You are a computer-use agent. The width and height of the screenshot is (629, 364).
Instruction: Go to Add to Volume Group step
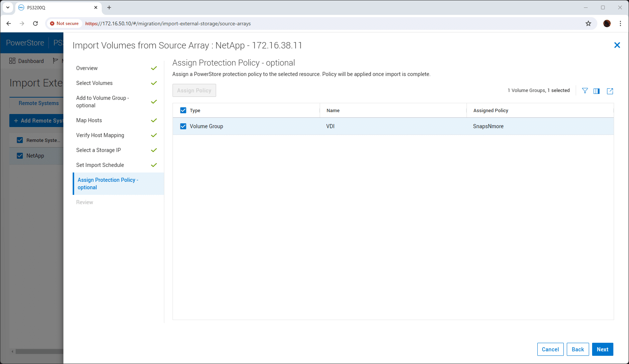[102, 102]
